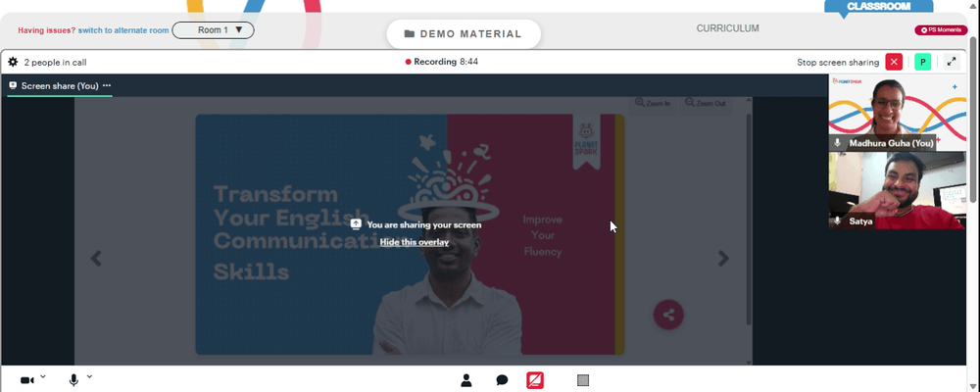Click the 'Improve Your Fluency' slide text
Image resolution: width=980 pixels, height=392 pixels.
[543, 236]
